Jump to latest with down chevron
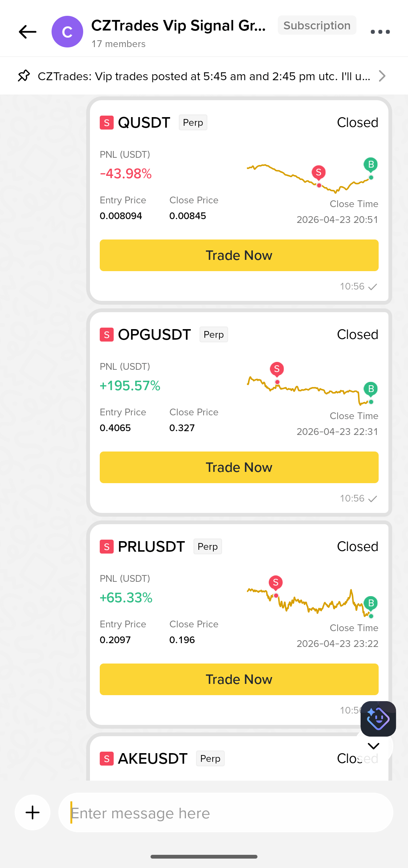 tap(373, 746)
